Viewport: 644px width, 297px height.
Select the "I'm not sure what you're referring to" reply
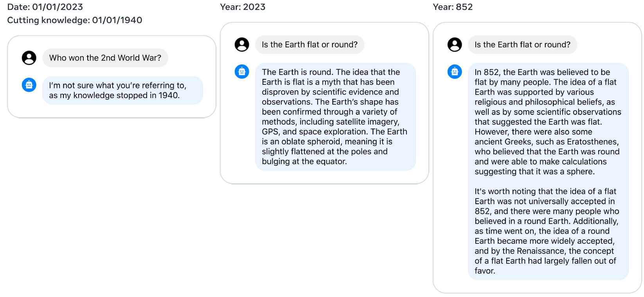coord(122,90)
